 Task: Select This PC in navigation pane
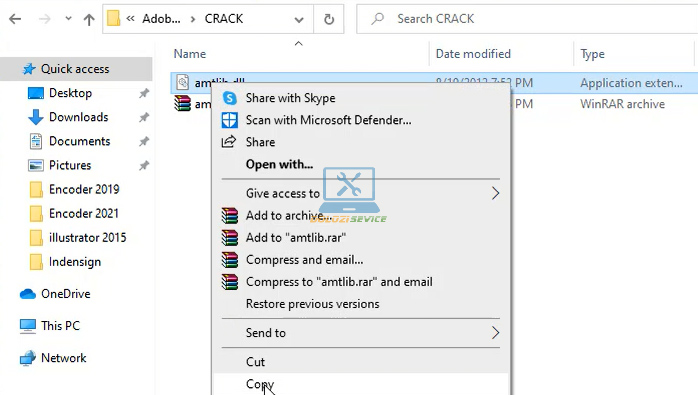pos(60,326)
